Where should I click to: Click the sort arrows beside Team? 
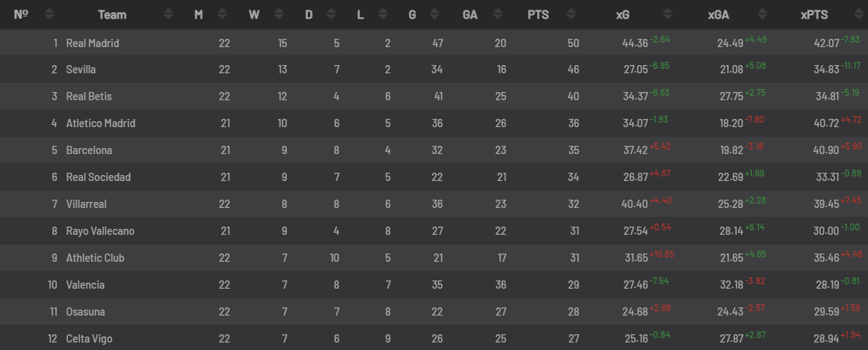click(x=169, y=15)
